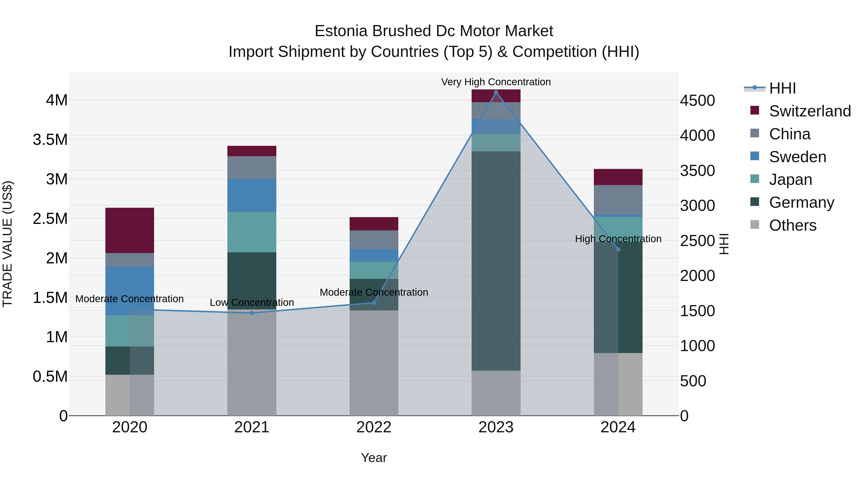
Task: Click the 2021 x-axis tick label
Action: pyautogui.click(x=252, y=427)
